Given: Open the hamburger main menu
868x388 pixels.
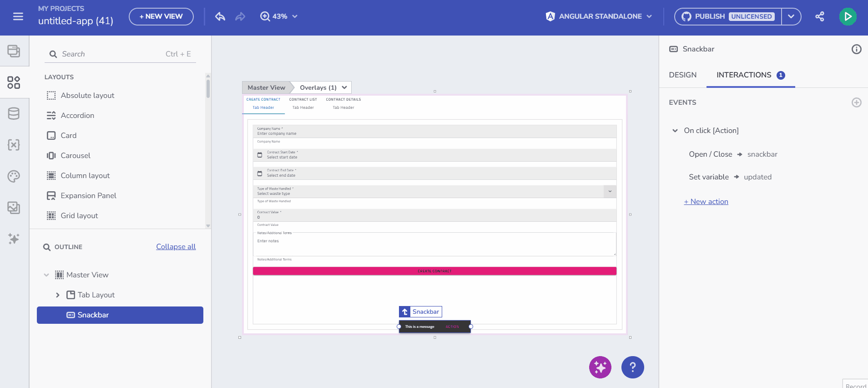Looking at the screenshot, I should [18, 16].
